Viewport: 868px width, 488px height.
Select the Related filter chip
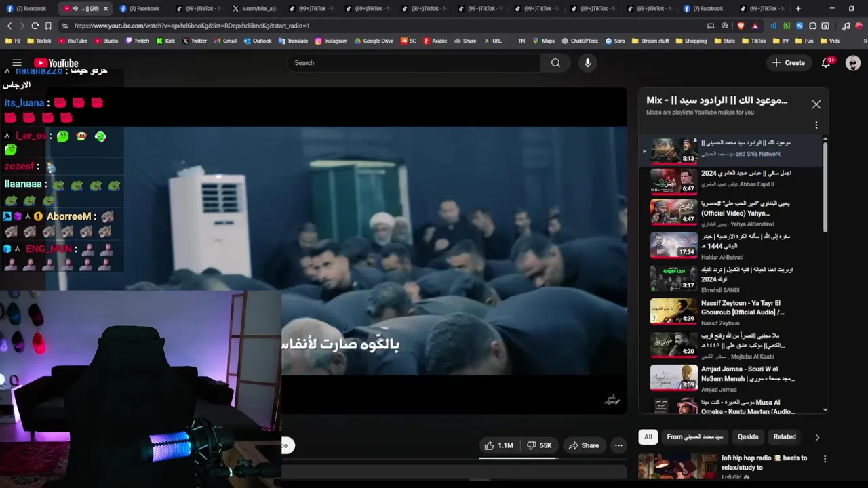[x=785, y=437]
